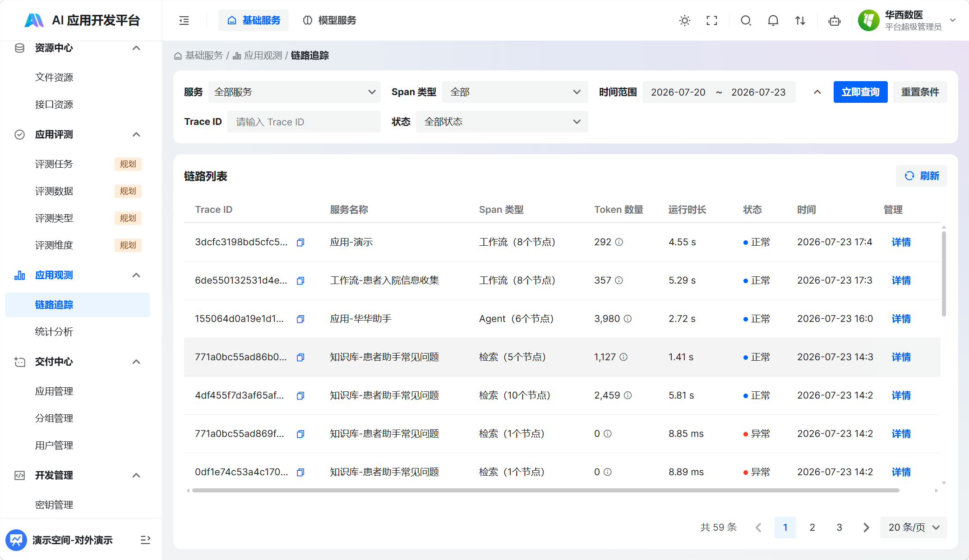
Task: Open 详情 for 应用-演示 row
Action: 901,242
